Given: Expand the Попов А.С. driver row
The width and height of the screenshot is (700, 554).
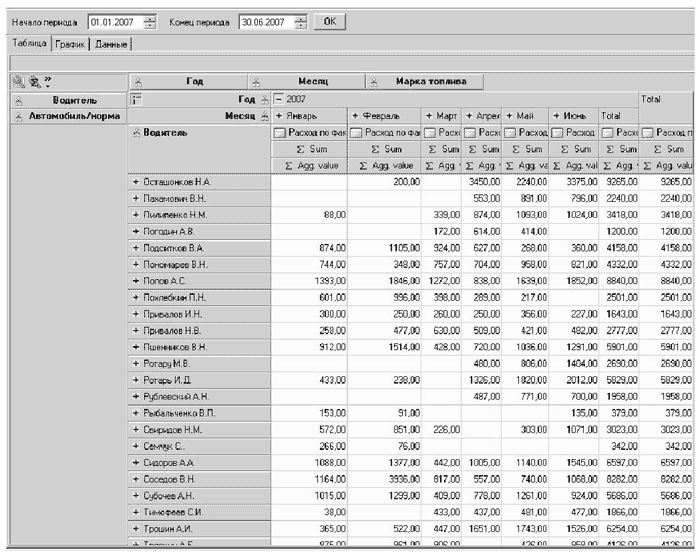Looking at the screenshot, I should pos(136,281).
